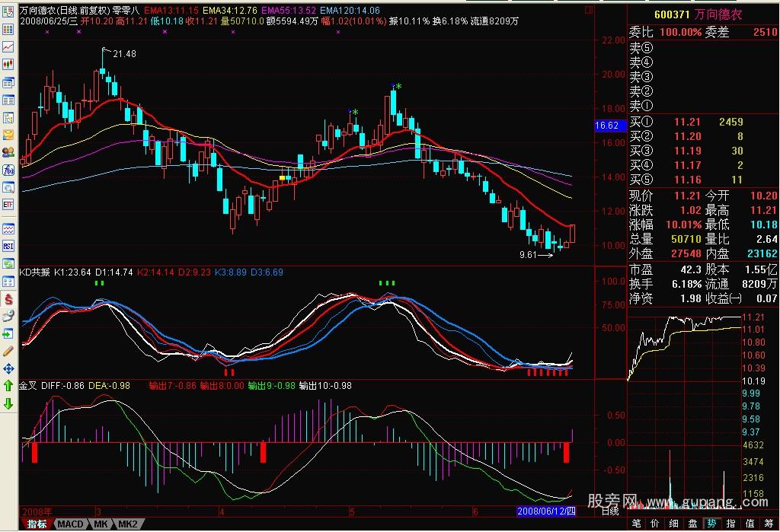Click the 16.62 price marker on price axis

(x=607, y=126)
